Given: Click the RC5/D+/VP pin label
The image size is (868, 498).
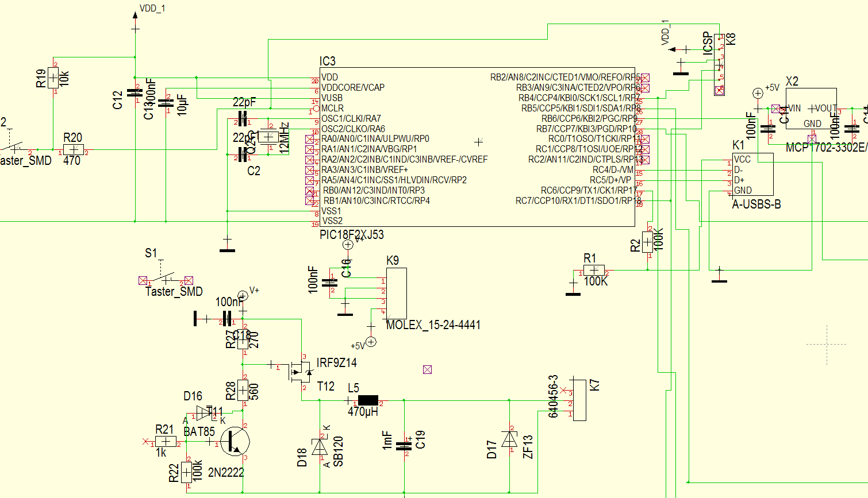Looking at the screenshot, I should 610,180.
